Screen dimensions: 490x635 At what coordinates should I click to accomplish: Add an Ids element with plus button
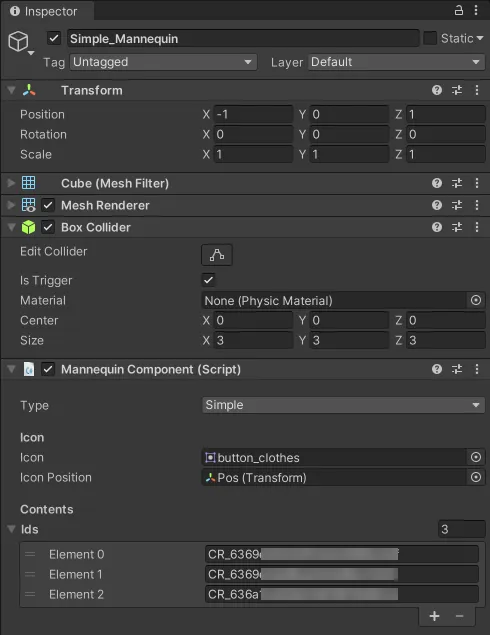[x=435, y=616]
